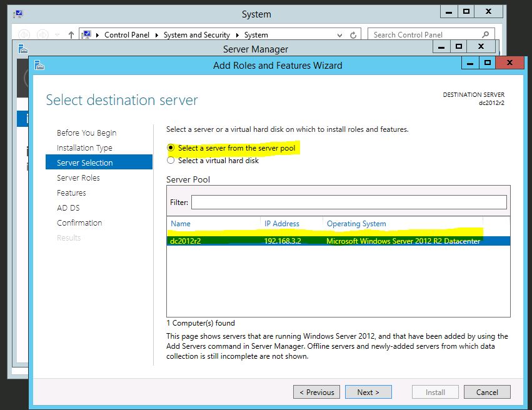Click the Microsoft Windows Server 2012 R2 Datacenter cell
The image size is (532, 410).
pos(403,241)
